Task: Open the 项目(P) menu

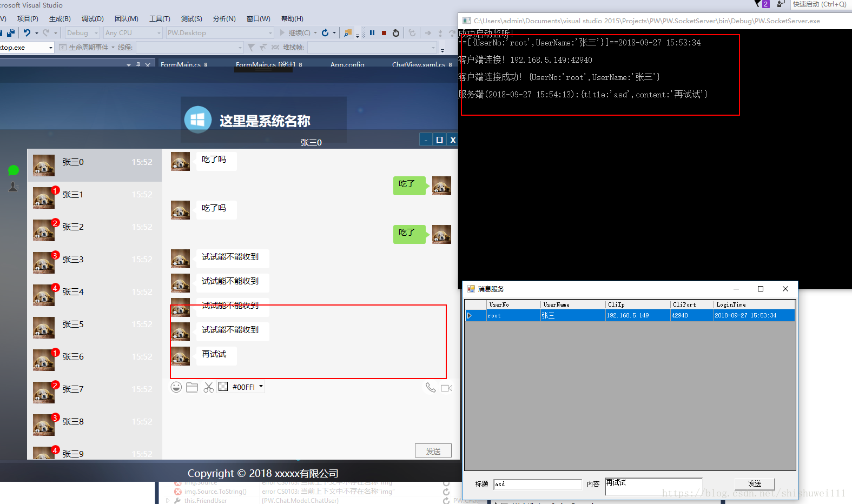Action: 28,18
